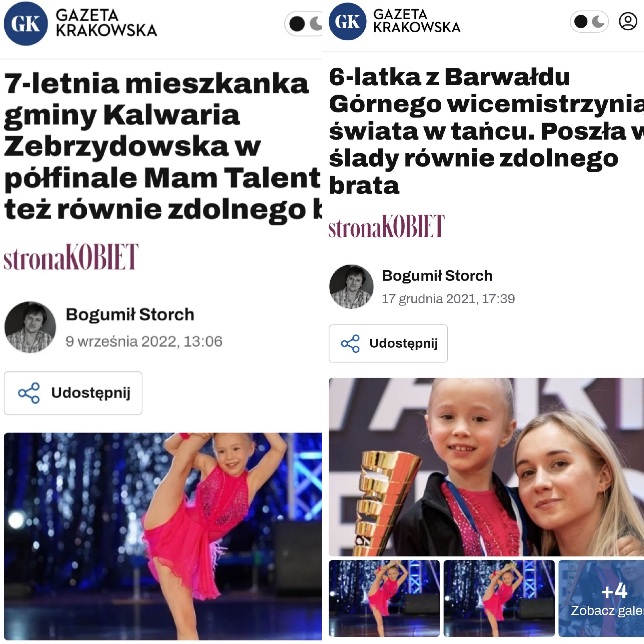Click the GK logo circle in left article
The height and width of the screenshot is (644, 644).
click(x=26, y=24)
